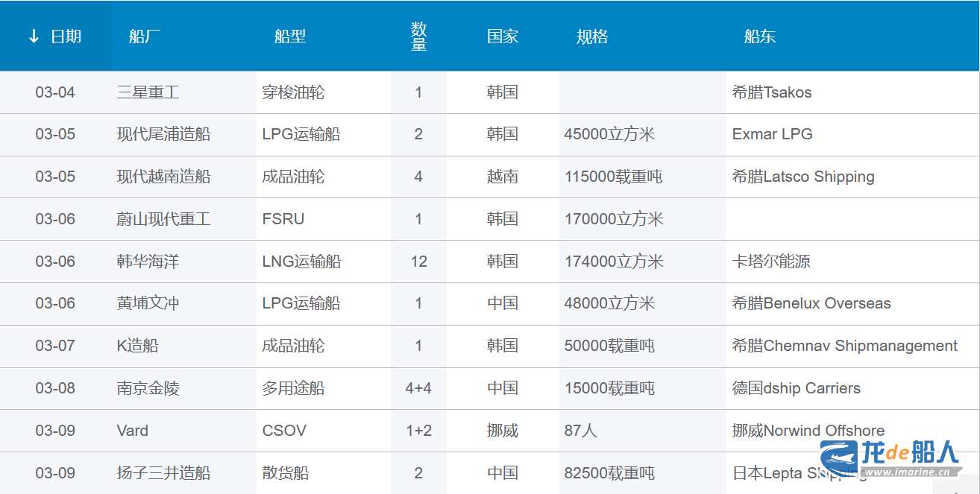Select shipyard 扬子三井造船

tap(164, 473)
